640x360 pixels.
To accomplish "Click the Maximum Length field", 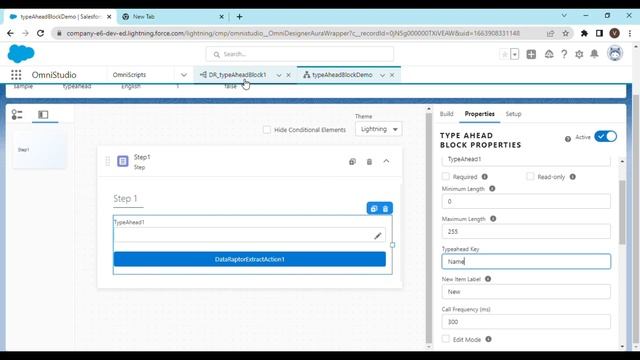I will pyautogui.click(x=526, y=231).
